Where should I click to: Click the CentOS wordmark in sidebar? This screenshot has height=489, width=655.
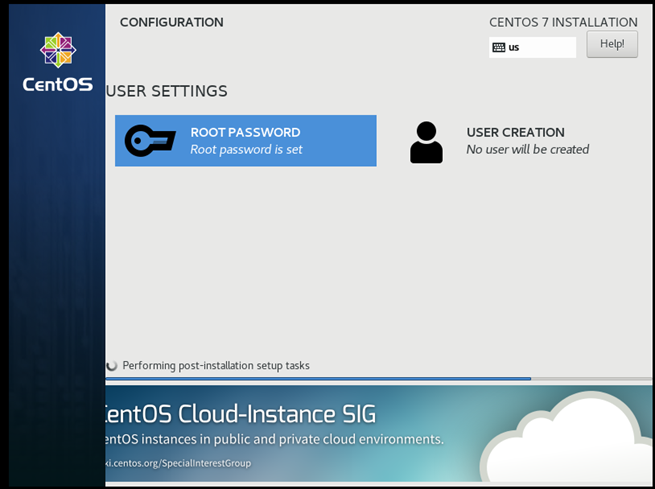[58, 84]
